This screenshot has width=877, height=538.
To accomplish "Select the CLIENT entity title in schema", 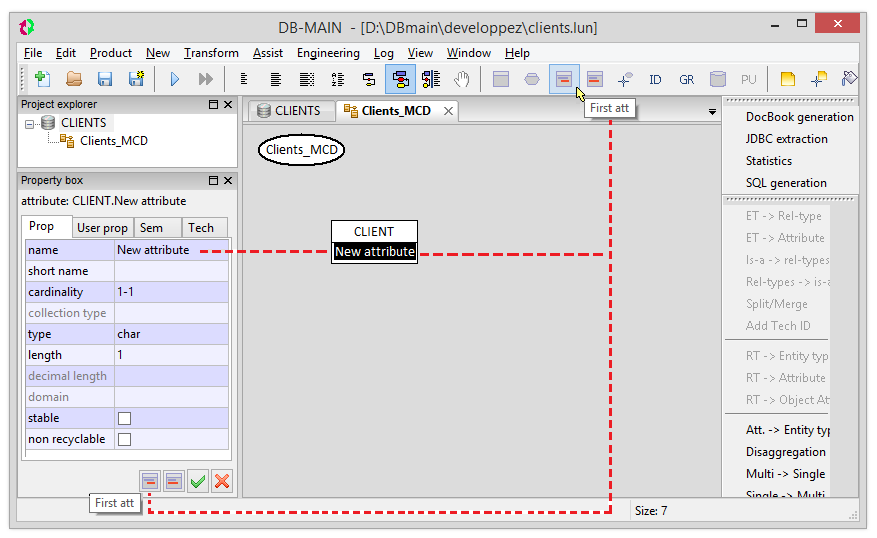I will (374, 232).
